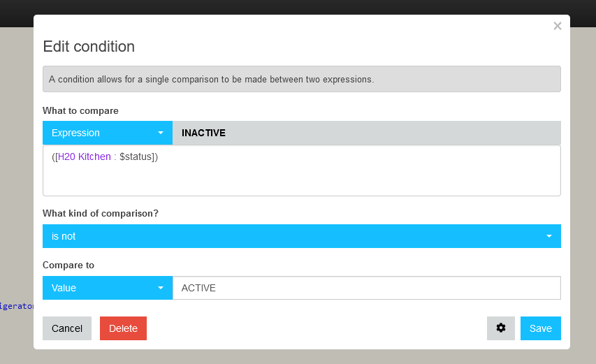Viewport: 596px width, 364px height.
Task: Close the Edit condition dialog
Action: (x=557, y=27)
